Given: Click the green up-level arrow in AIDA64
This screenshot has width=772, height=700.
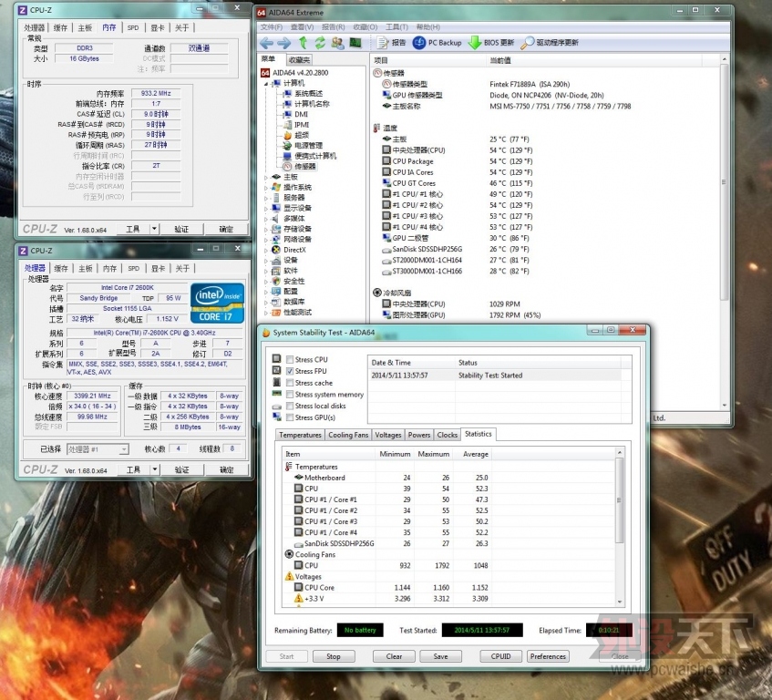Looking at the screenshot, I should point(303,43).
